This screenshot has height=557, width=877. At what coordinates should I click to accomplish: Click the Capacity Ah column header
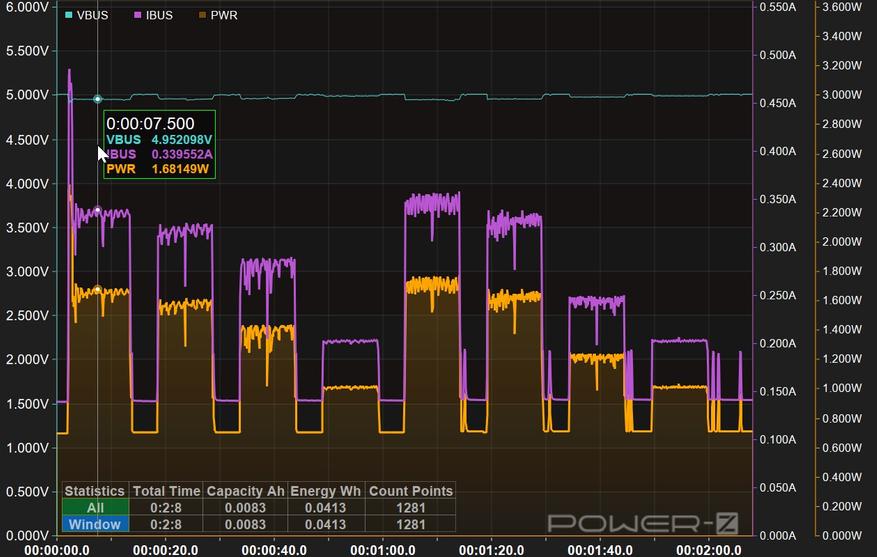246,491
